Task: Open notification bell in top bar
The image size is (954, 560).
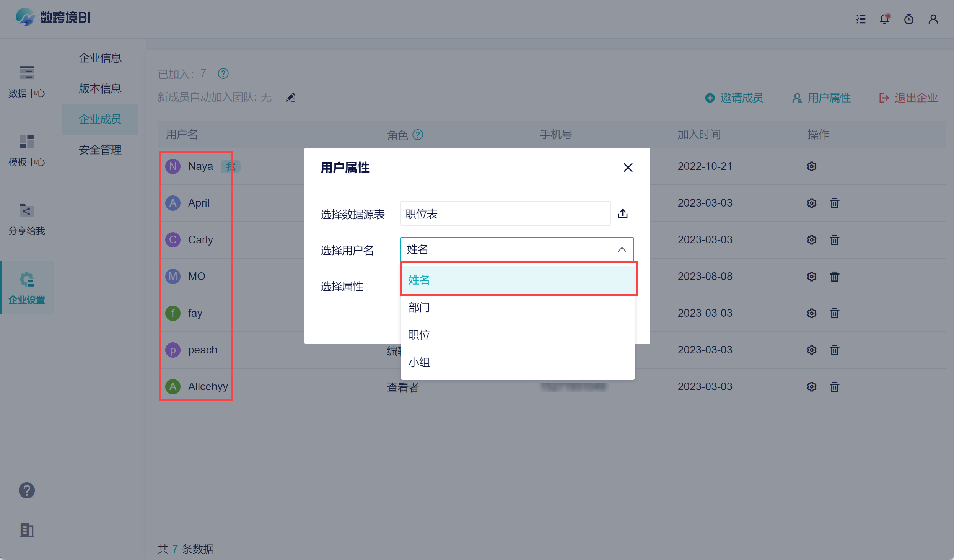Action: tap(884, 19)
